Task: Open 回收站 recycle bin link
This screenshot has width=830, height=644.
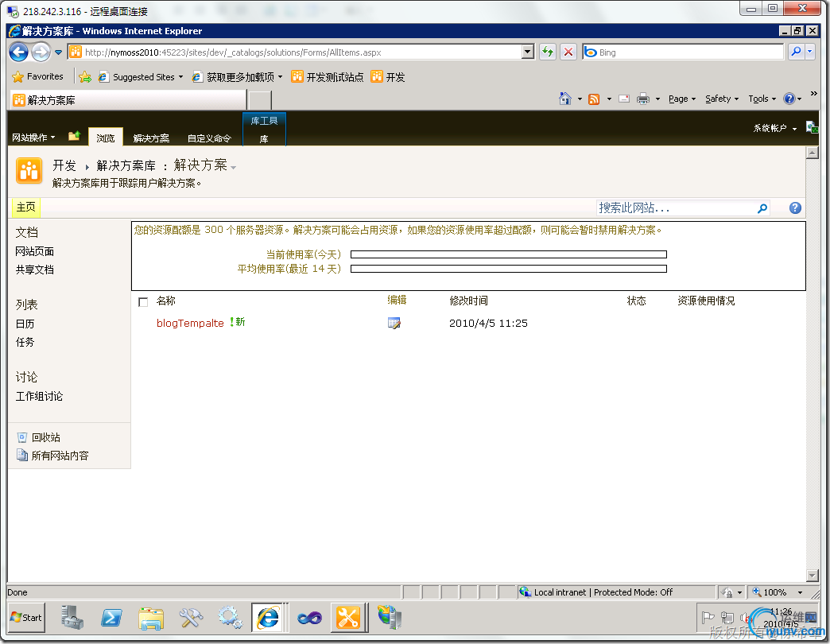Action: (x=45, y=437)
